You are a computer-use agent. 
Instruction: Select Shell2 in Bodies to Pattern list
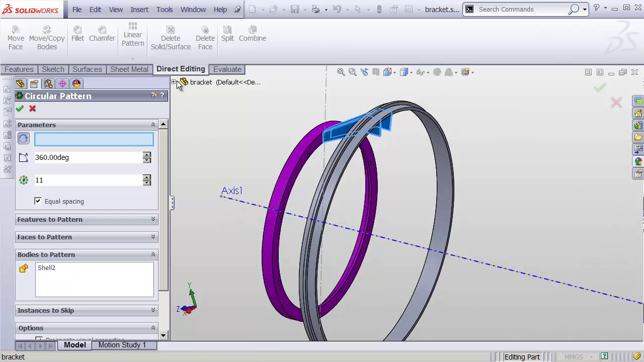pos(46,268)
